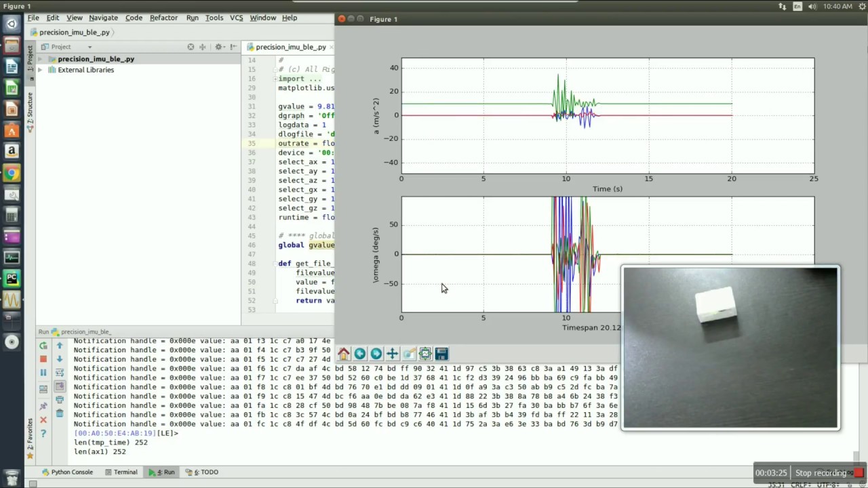868x488 pixels.
Task: Open Terminal tool window
Action: point(121,472)
